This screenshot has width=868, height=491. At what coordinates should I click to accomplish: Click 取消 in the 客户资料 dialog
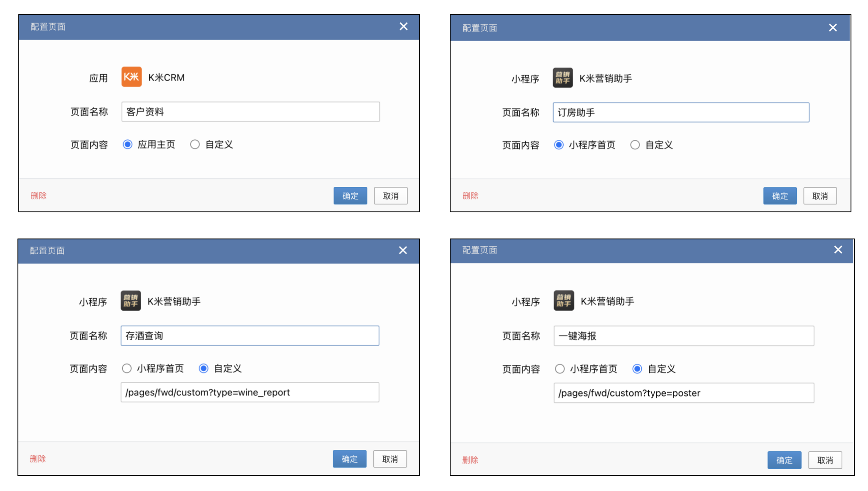coord(391,196)
